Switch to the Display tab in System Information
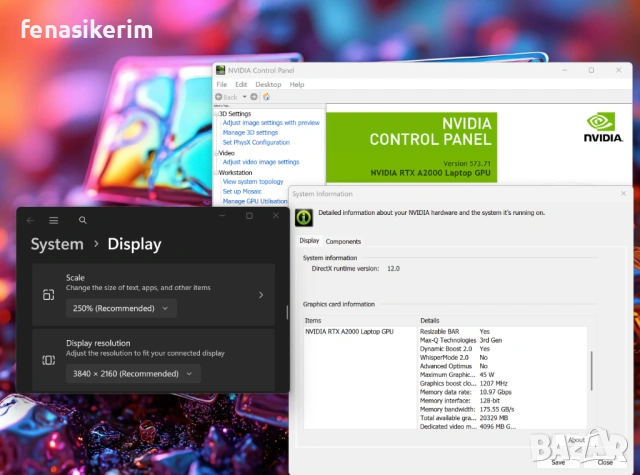 point(309,240)
